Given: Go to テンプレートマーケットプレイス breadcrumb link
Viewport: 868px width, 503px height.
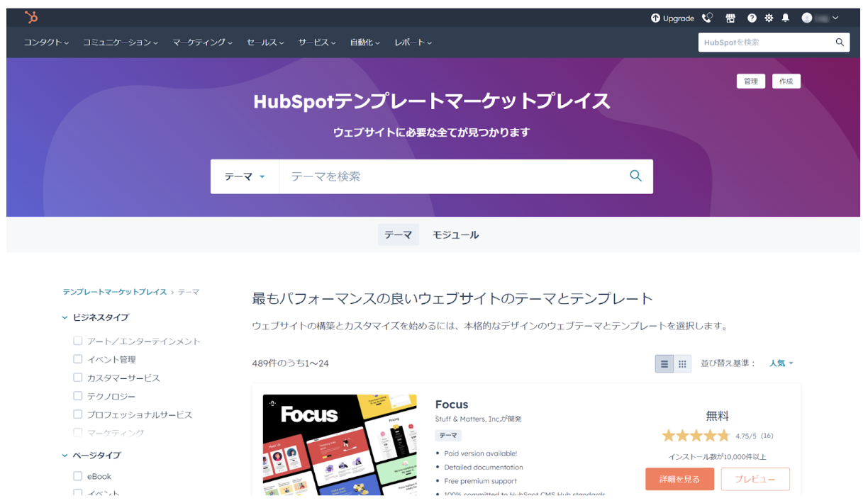Looking at the screenshot, I should (114, 292).
